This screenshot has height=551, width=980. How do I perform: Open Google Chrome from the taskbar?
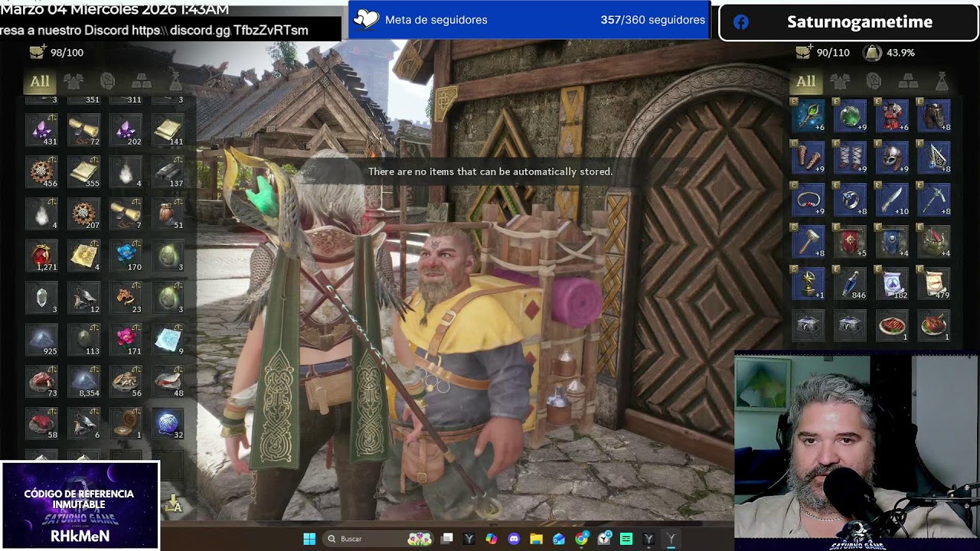tap(582, 539)
